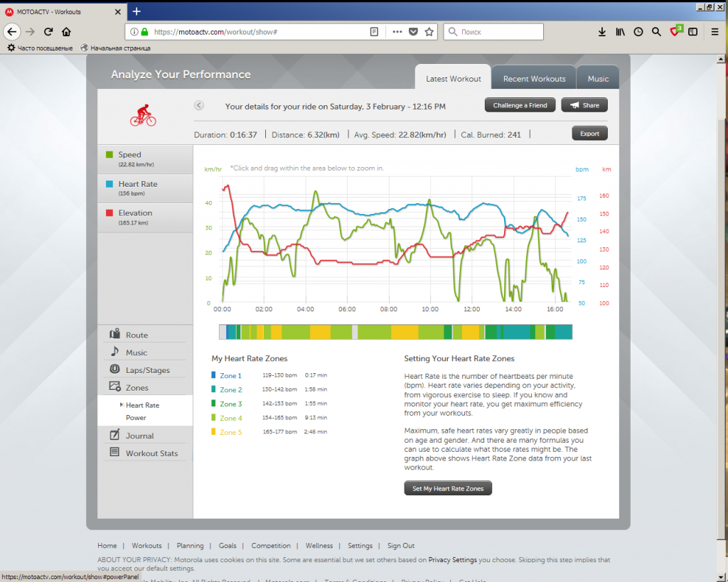Click the red cyclist activity icon
Screen dimensions: 728x582
click(x=143, y=115)
